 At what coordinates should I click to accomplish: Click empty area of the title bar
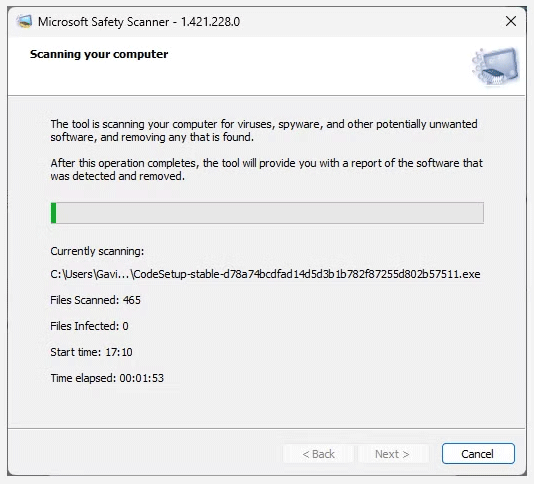(x=368, y=22)
